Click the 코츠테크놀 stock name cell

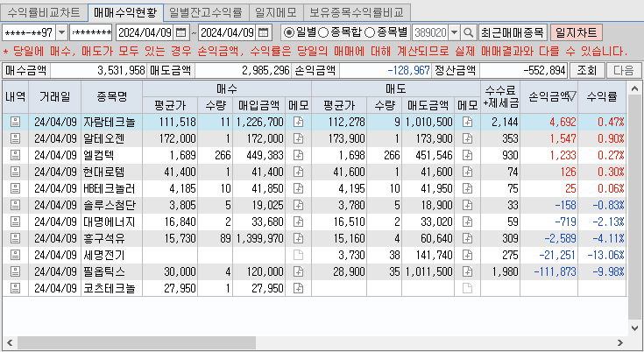(x=112, y=288)
